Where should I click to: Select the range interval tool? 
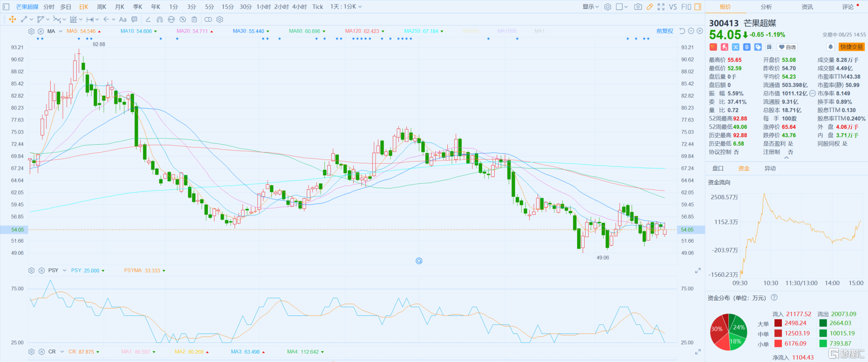90,20
